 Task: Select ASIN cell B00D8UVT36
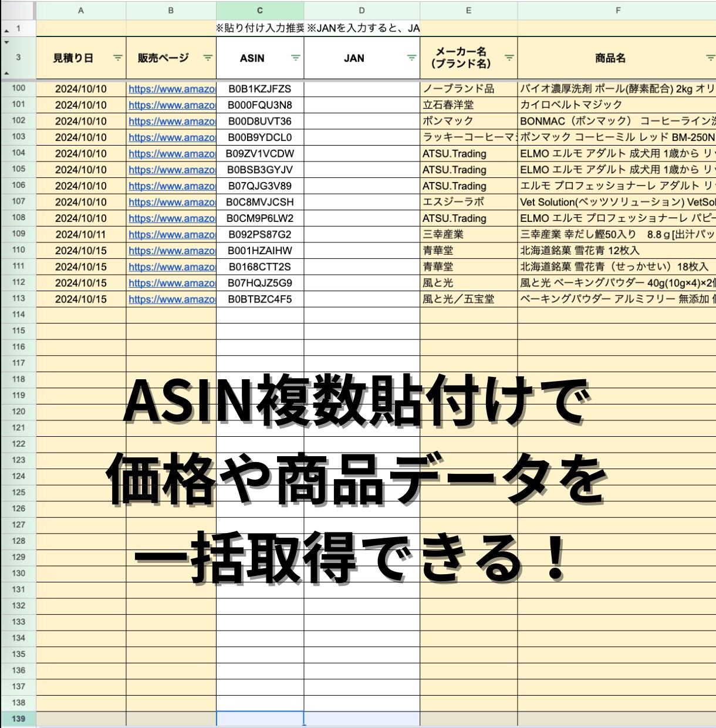coord(260,121)
